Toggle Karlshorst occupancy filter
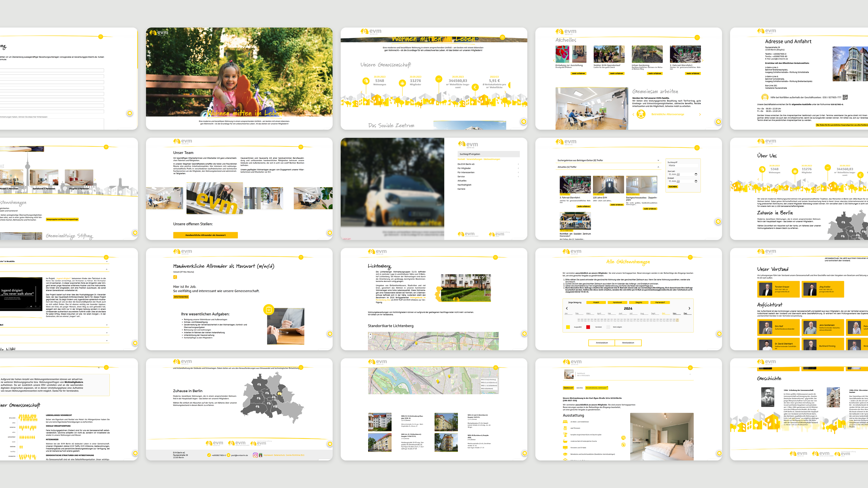Screen dimensions: 868x488 [x=617, y=302]
